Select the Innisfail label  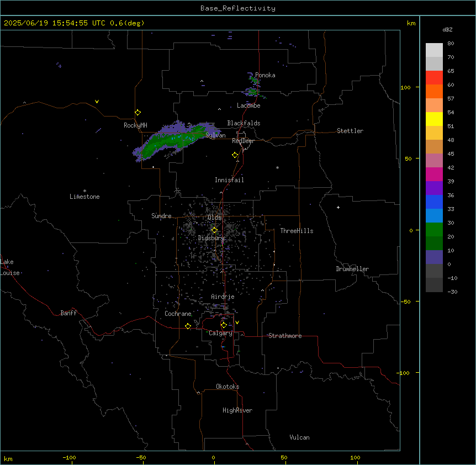[229, 180]
